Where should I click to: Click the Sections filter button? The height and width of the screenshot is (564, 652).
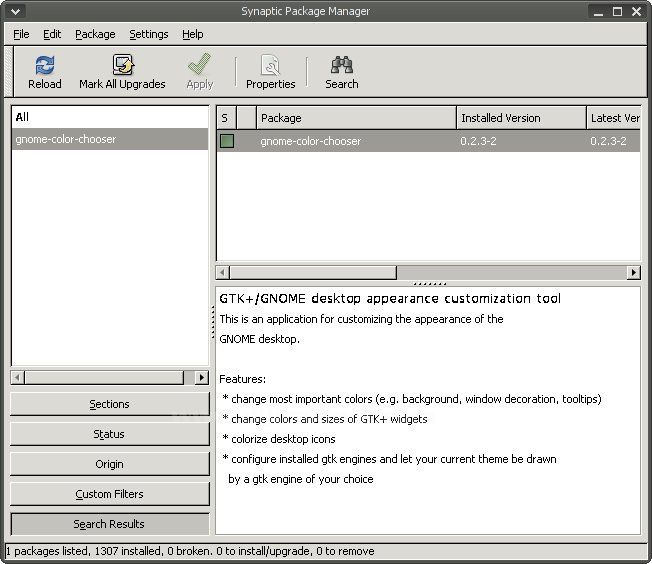tap(110, 404)
